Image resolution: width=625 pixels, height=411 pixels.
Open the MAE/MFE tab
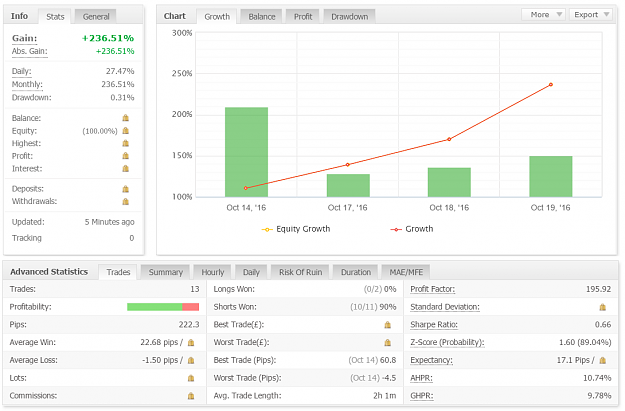click(x=406, y=272)
